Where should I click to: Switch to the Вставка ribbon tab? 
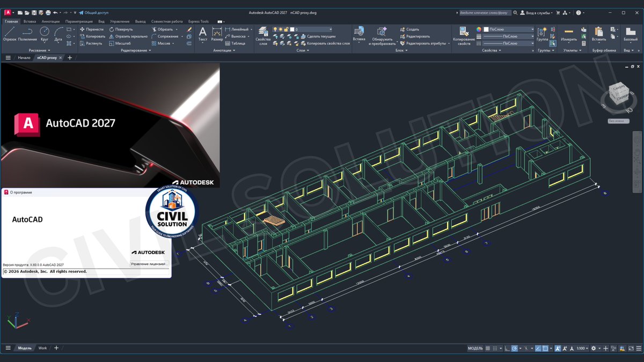click(30, 21)
